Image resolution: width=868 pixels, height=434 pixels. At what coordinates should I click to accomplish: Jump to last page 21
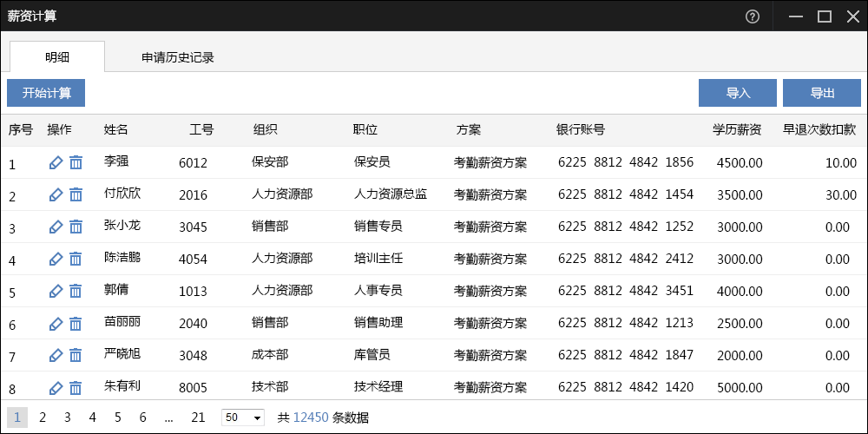[x=198, y=418]
